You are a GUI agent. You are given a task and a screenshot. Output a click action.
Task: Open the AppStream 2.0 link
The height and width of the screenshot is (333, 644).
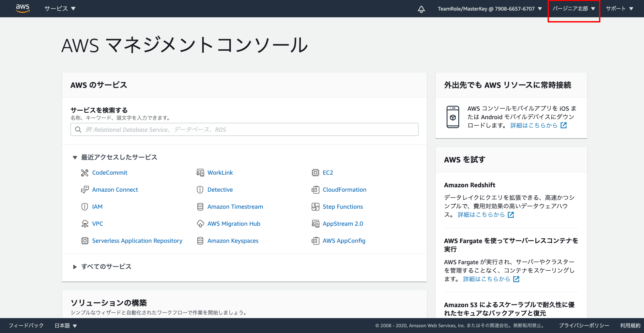[343, 224]
